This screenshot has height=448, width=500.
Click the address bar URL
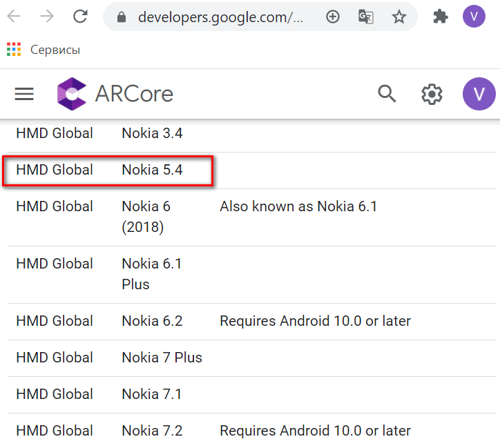click(220, 17)
